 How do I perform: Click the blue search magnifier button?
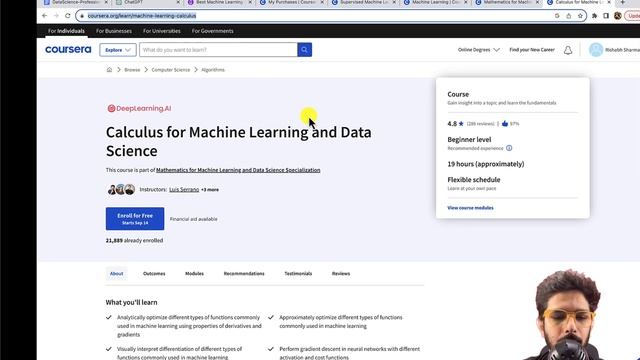[x=304, y=50]
